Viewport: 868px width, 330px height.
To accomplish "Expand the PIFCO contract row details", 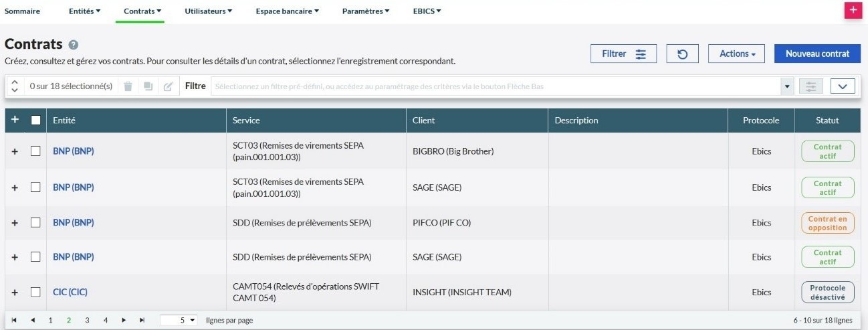I will pos(15,222).
